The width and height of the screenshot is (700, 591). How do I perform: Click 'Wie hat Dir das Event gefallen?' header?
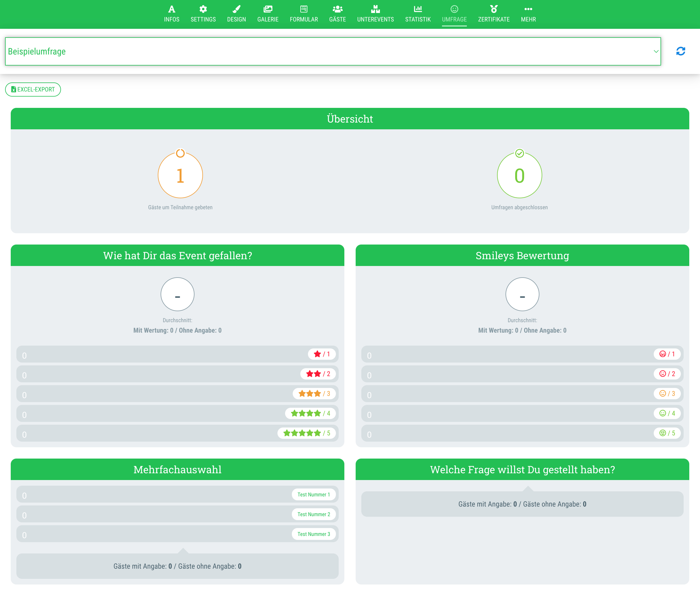(x=177, y=255)
